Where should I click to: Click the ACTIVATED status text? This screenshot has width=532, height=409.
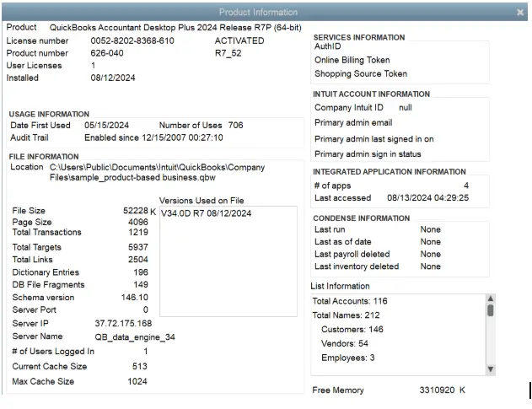(x=239, y=40)
